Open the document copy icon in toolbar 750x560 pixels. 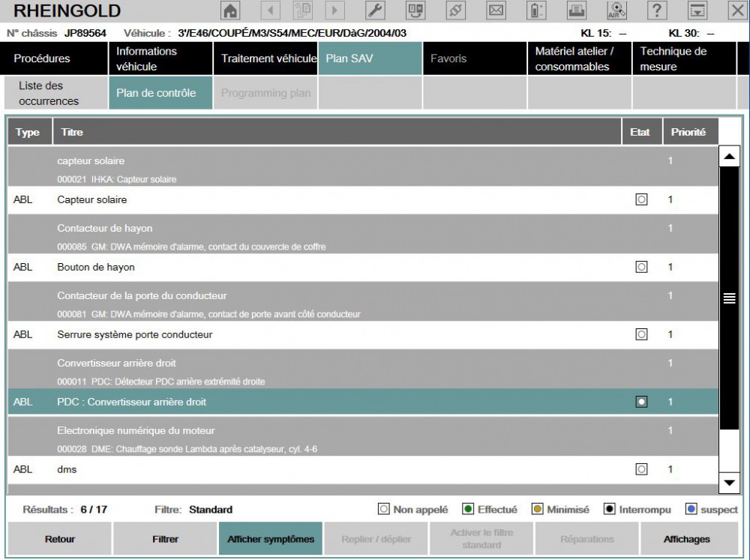tap(302, 10)
